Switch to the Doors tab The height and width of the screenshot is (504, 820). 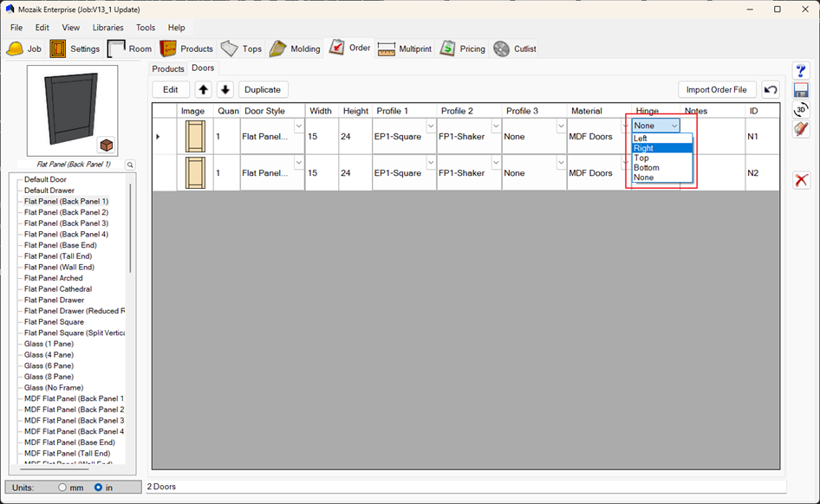tap(203, 68)
